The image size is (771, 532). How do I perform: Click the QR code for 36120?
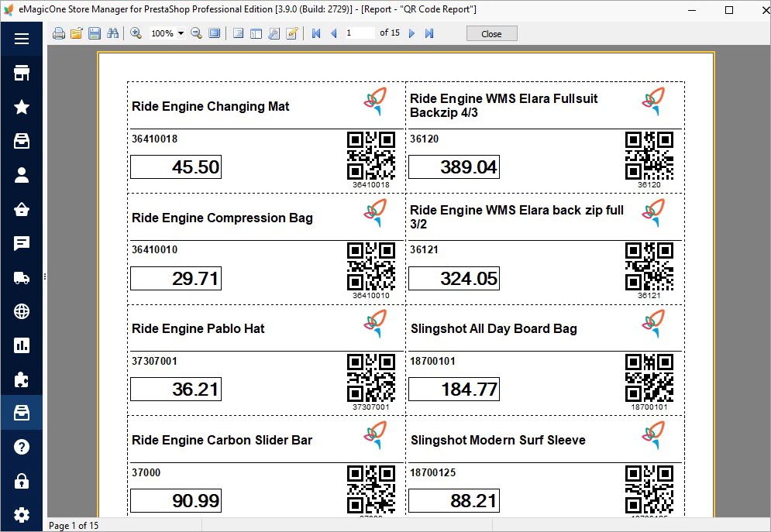(x=649, y=155)
